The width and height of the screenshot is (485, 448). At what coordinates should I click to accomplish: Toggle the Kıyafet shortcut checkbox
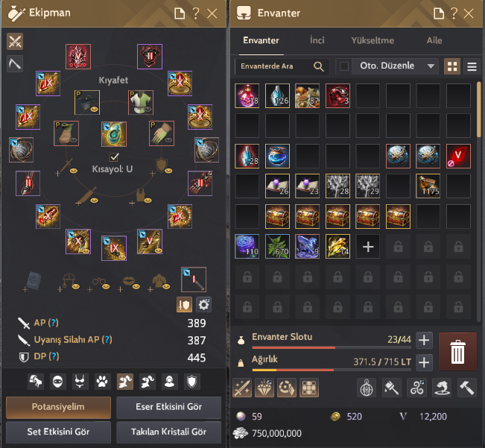pyautogui.click(x=114, y=157)
